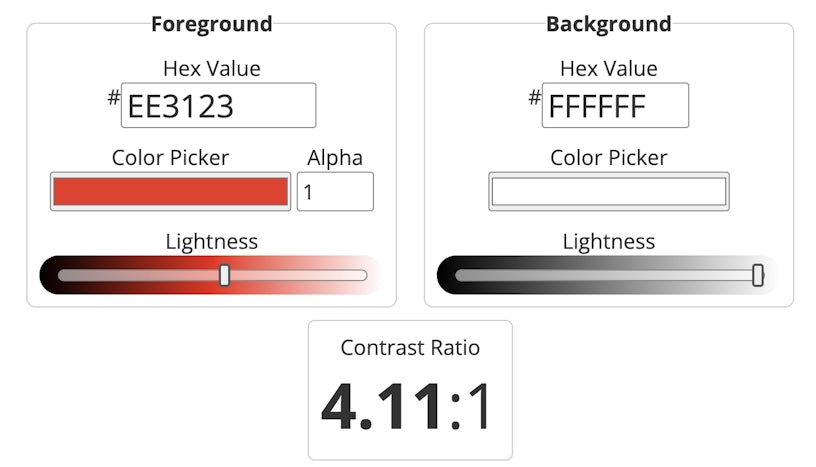The height and width of the screenshot is (467, 816).
Task: Open the red Foreground color picker swatch
Action: (x=170, y=191)
